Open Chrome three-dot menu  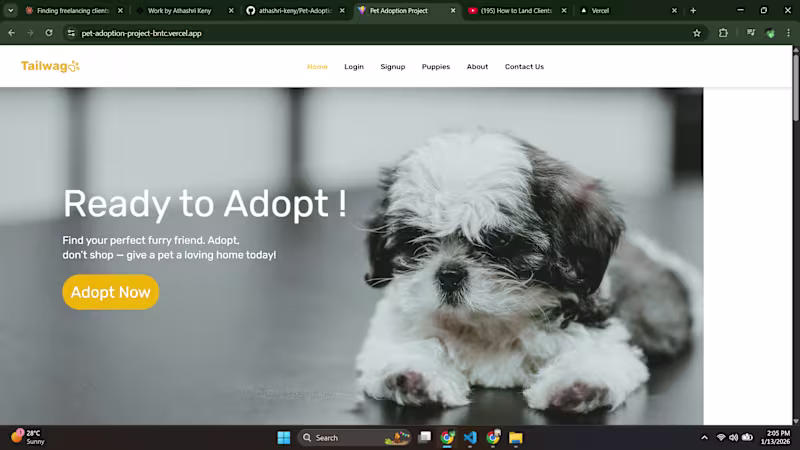click(x=788, y=33)
